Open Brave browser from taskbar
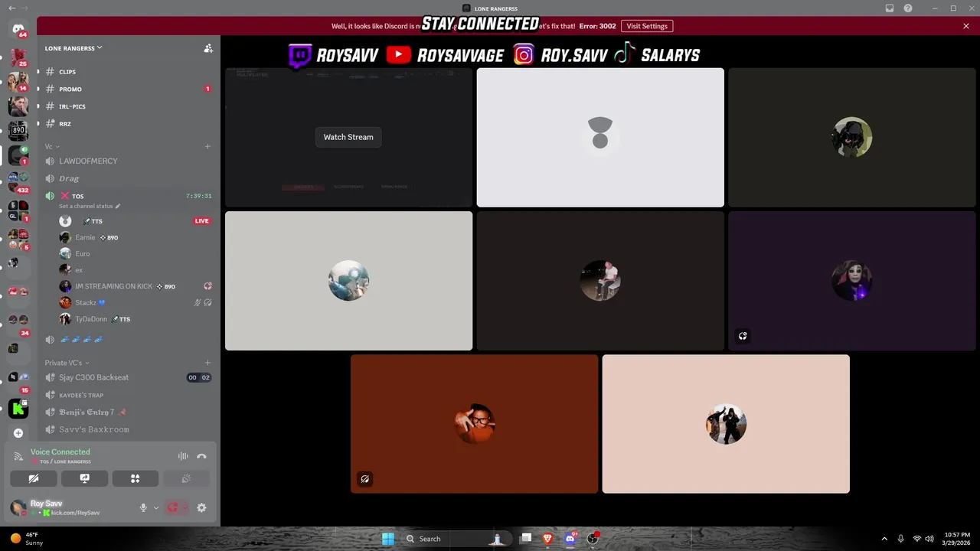980x551 pixels. 547,539
